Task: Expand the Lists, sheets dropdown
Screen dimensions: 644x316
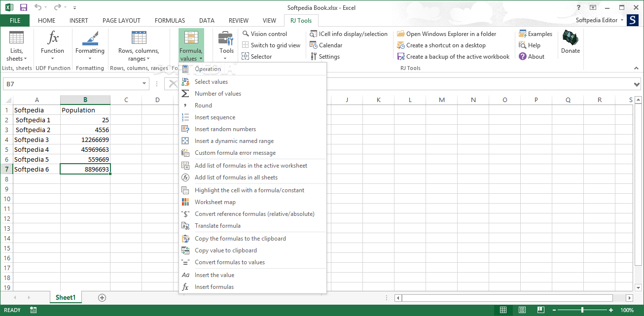Action: click(x=17, y=47)
